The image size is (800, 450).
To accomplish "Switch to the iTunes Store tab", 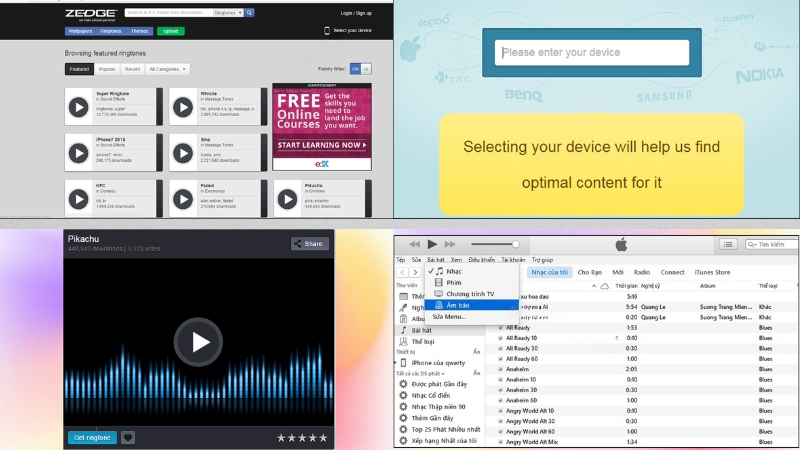I will coord(712,272).
